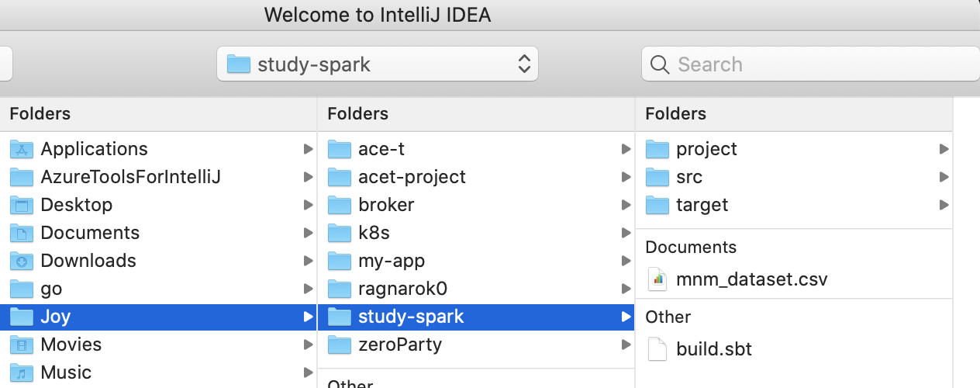Expand the zeroParty folder arrow
The height and width of the screenshot is (388, 980).
[x=626, y=345]
